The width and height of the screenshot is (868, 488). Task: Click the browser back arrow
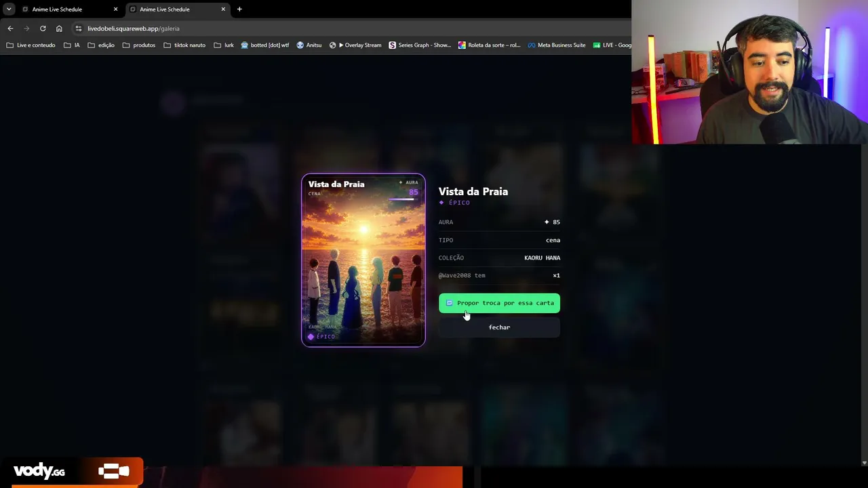10,28
